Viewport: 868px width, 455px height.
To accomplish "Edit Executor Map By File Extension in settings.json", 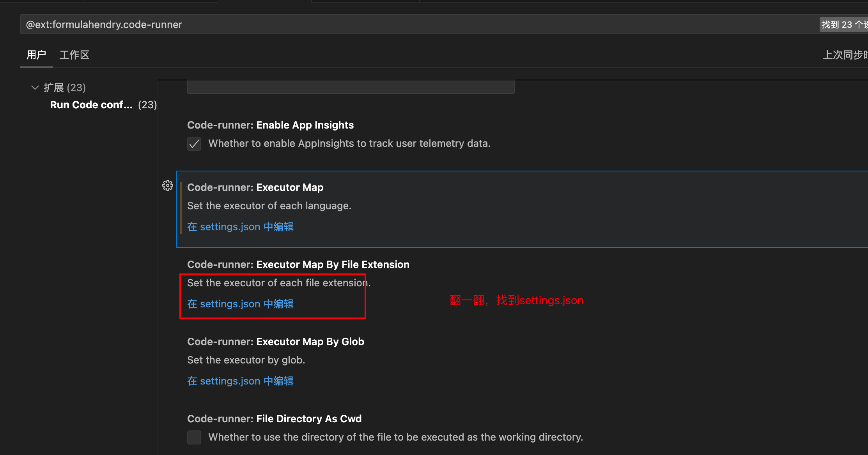I will tap(240, 304).
